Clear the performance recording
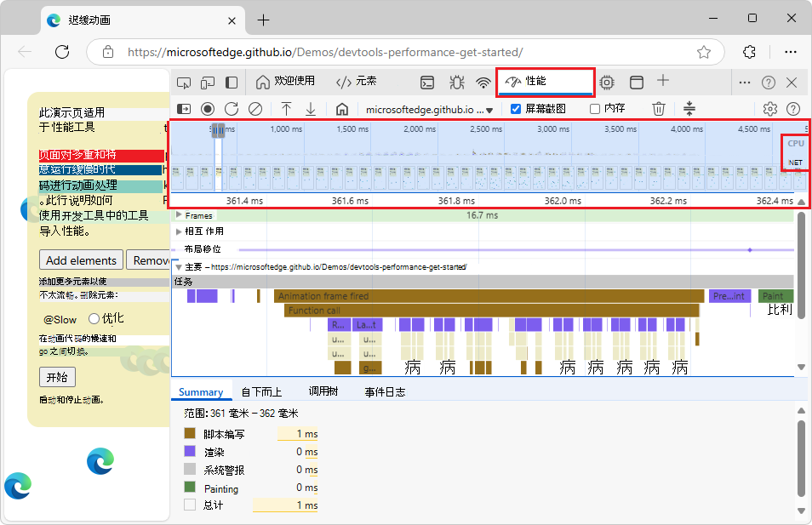812x525 pixels. 255,109
